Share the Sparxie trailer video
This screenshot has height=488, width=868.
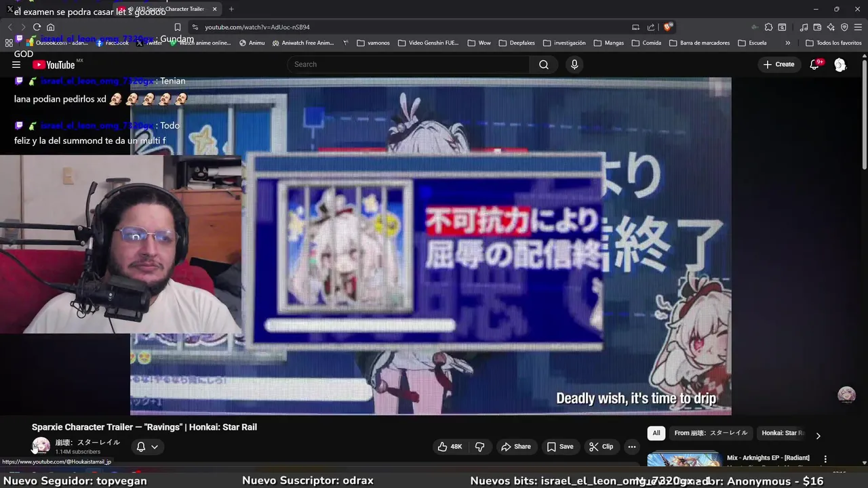point(515,447)
